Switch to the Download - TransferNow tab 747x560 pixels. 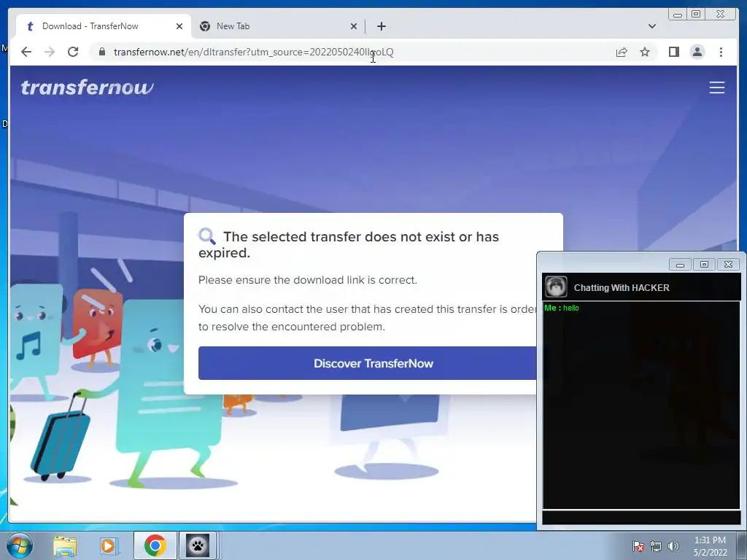(104, 26)
